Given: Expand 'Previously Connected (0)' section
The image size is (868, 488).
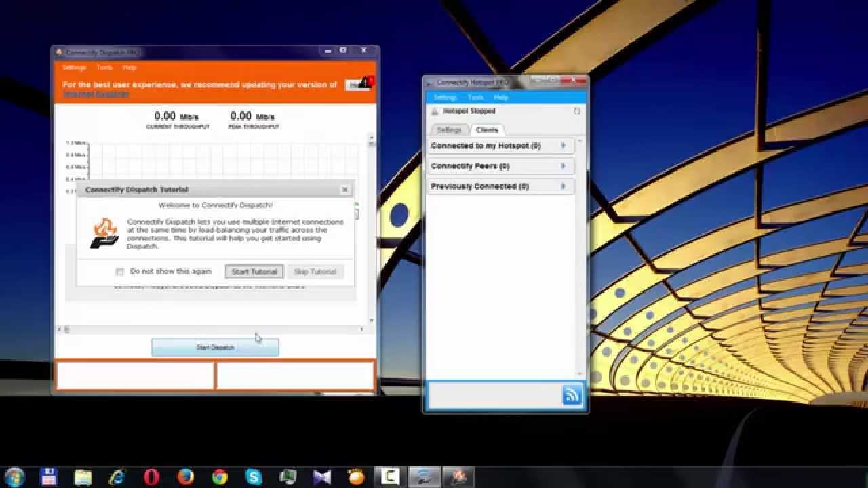Looking at the screenshot, I should (501, 186).
